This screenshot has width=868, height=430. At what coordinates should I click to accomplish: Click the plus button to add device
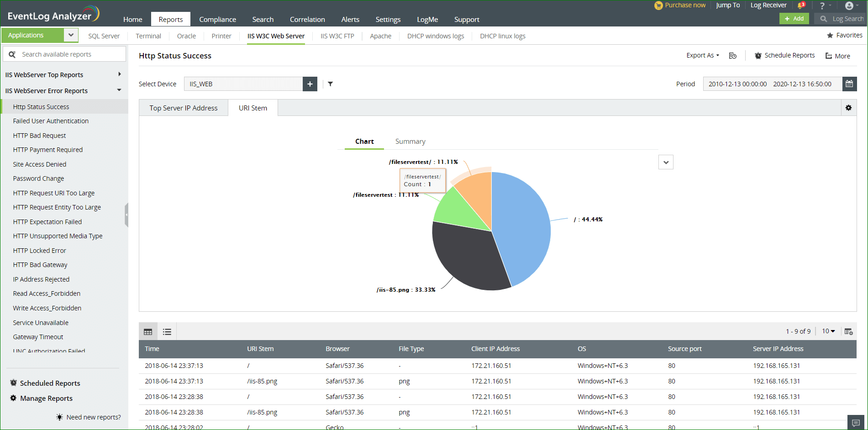coord(310,84)
